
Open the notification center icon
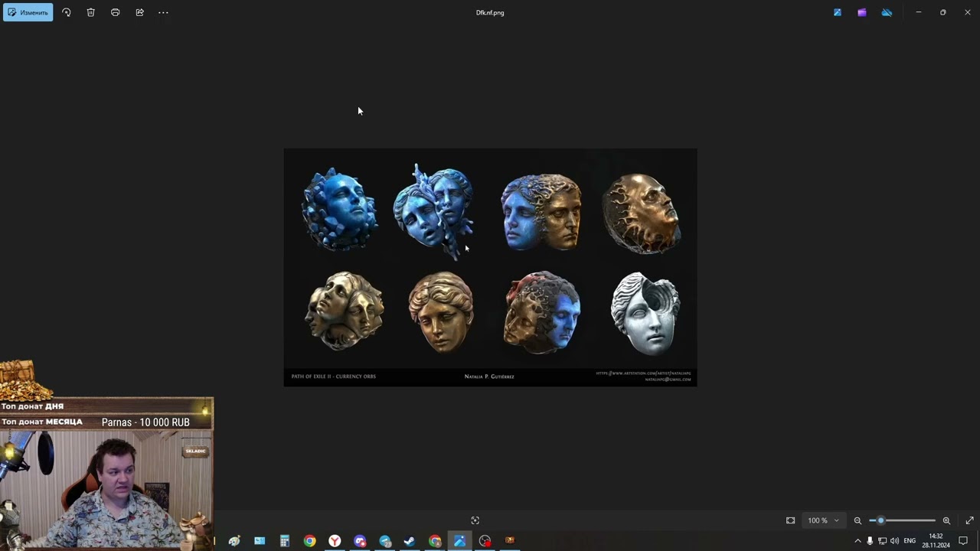pos(963,541)
